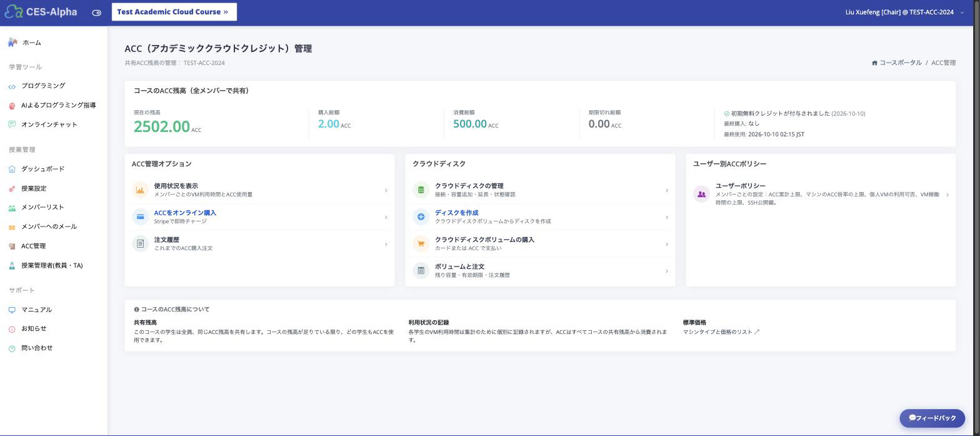Click the ACCをオンライン購入 credit card icon
The image size is (980, 436).
coord(140,217)
